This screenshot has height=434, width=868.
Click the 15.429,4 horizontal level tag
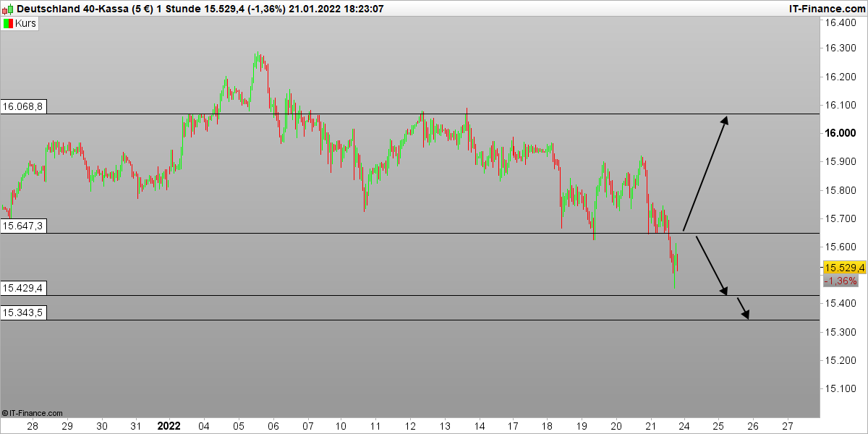23,288
